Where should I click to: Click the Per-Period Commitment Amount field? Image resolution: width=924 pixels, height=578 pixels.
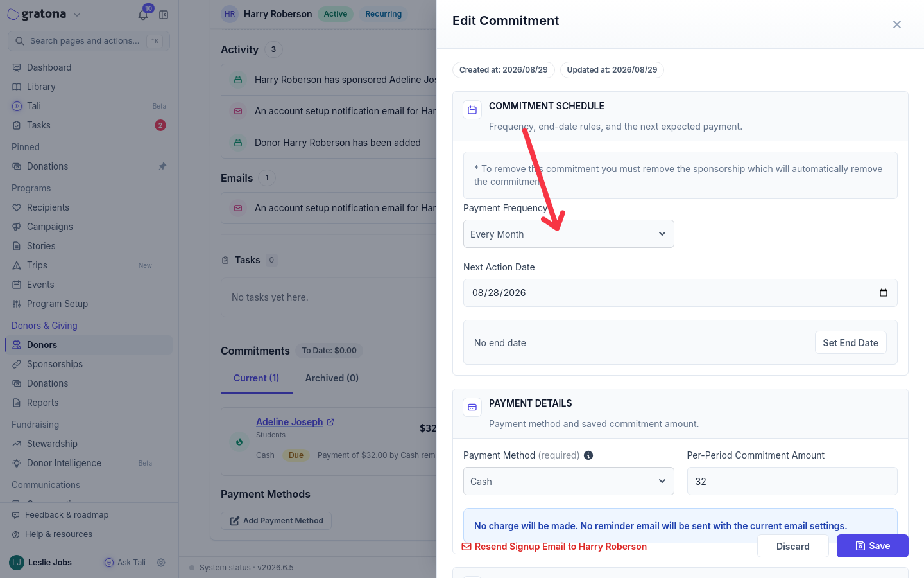(792, 481)
